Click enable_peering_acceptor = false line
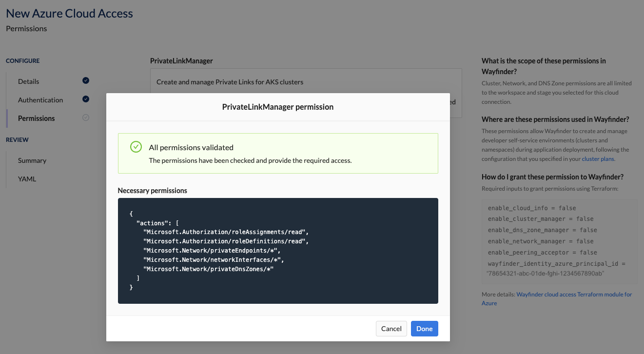 [x=542, y=253]
